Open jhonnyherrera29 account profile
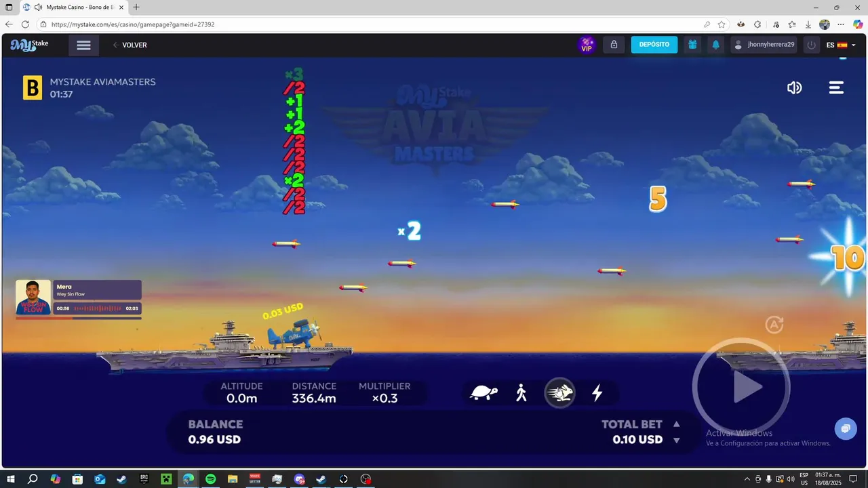868x488 pixels. point(764,45)
